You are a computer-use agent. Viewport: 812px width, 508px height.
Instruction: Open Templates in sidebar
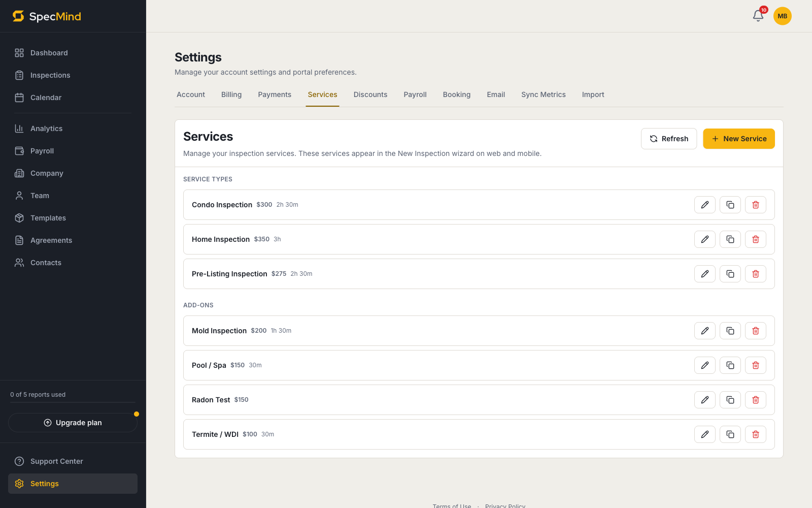tap(73, 218)
